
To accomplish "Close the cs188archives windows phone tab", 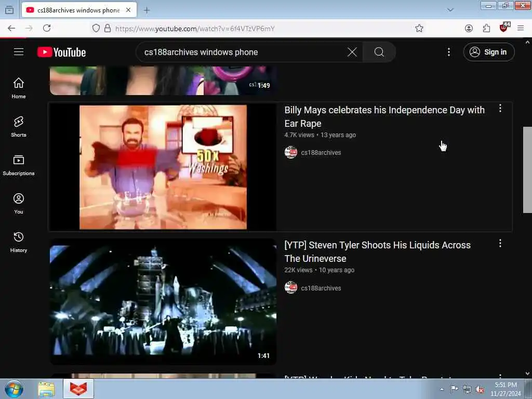I will pos(128,10).
